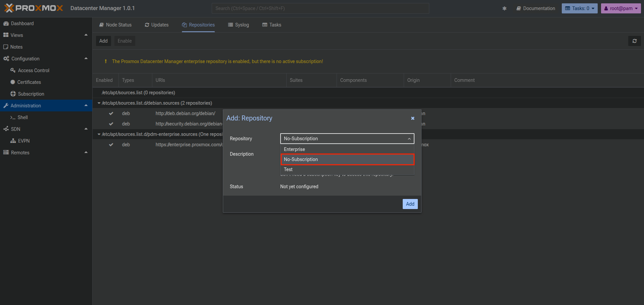
Task: Click the no active subscription warning text
Action: (217, 61)
